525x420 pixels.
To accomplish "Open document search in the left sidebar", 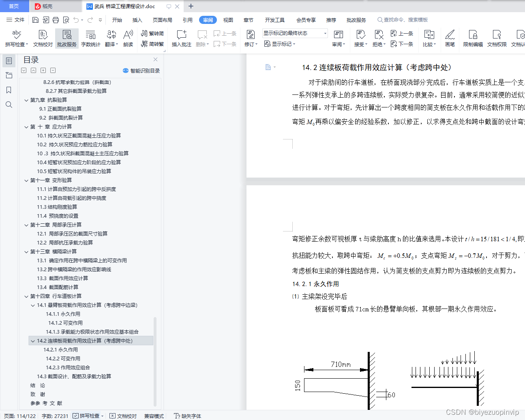I will 9,104.
